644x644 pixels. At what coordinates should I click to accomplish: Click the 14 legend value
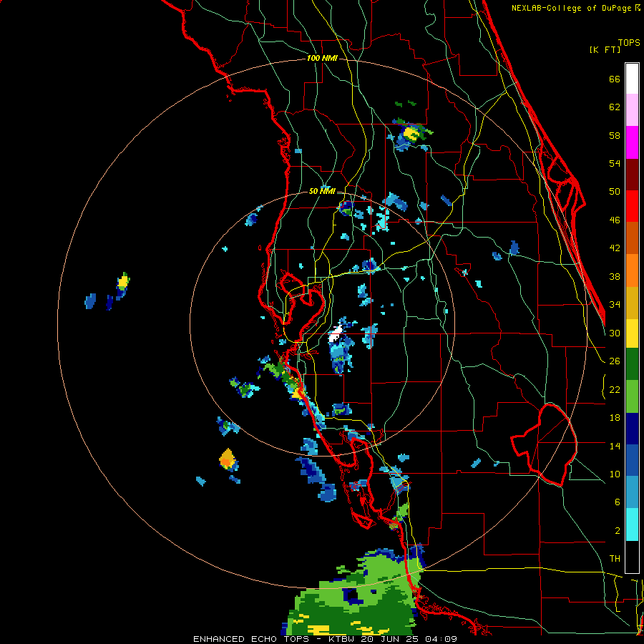coord(615,446)
